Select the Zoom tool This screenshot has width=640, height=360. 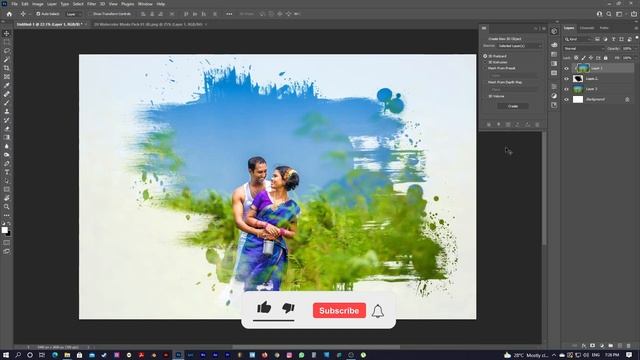point(7,207)
